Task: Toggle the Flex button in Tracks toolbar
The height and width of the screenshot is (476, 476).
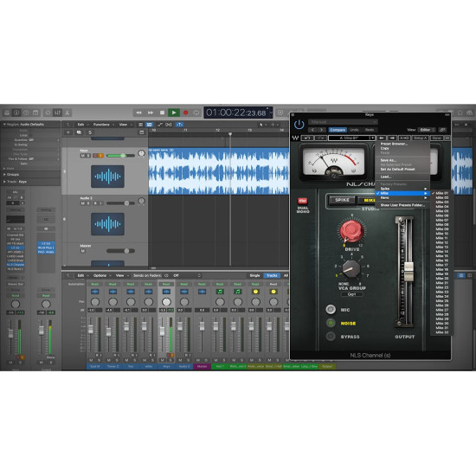Action: [169, 125]
